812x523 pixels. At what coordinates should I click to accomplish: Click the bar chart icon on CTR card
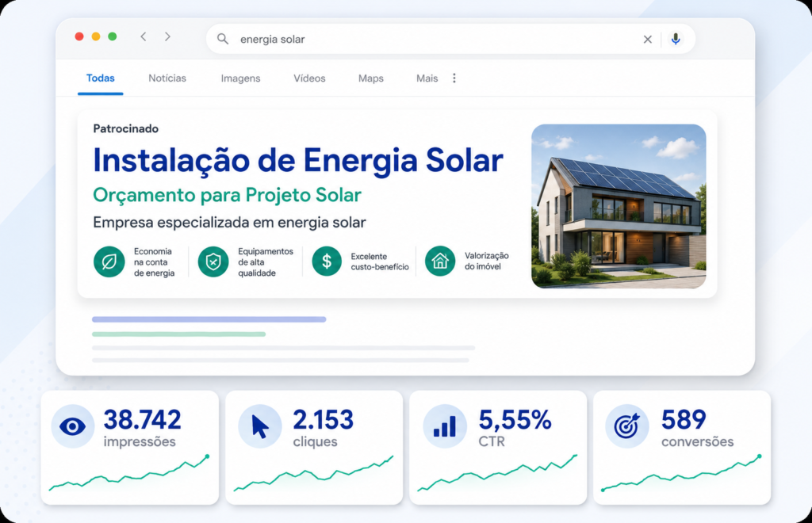tap(445, 426)
